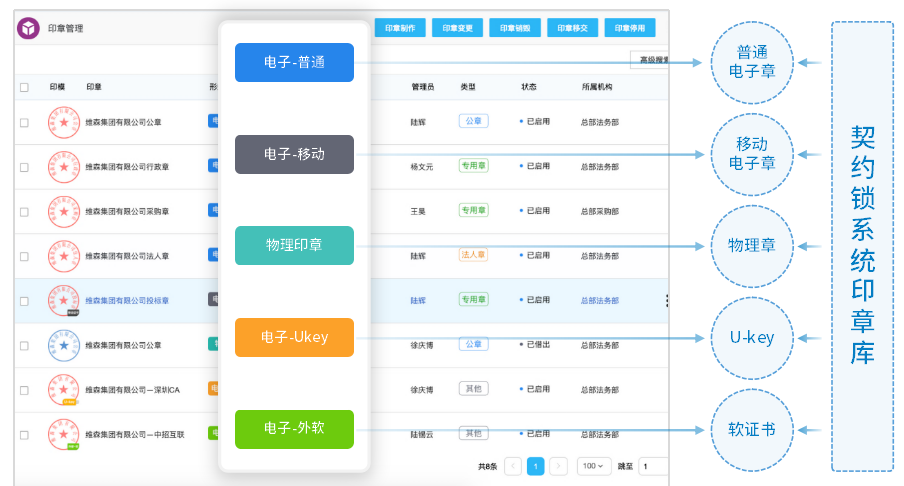Click the 专用章 tag in the 行政章 row
The height and width of the screenshot is (486, 904).
pyautogui.click(x=473, y=165)
